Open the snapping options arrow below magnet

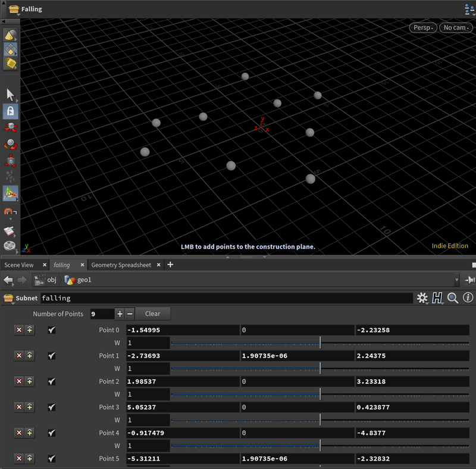[10, 218]
